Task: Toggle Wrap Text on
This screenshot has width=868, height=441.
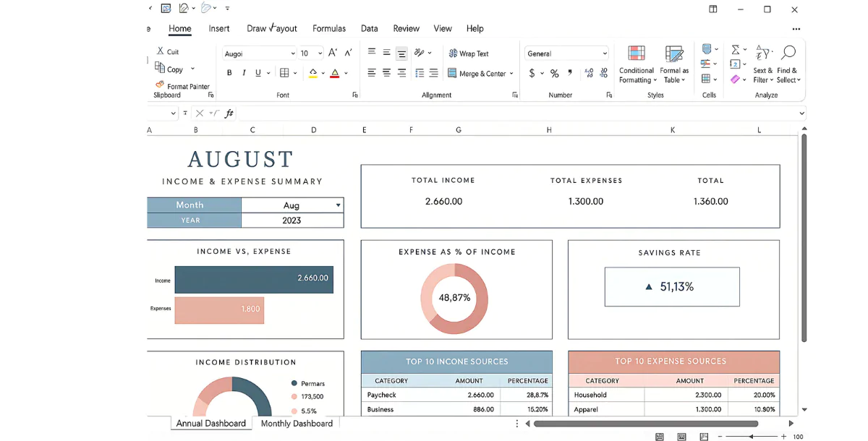Action: pyautogui.click(x=468, y=53)
